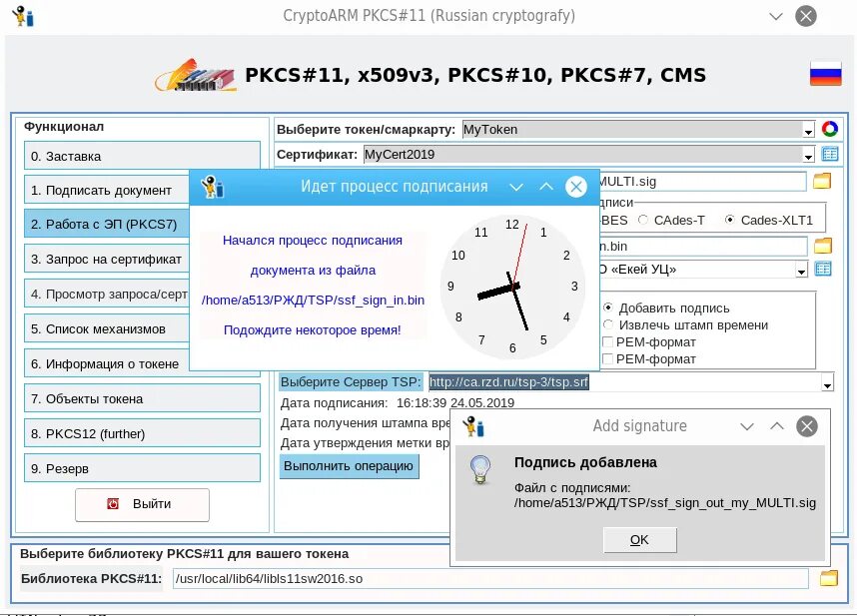
Task: Click Выполнить операцию button
Action: click(x=349, y=466)
